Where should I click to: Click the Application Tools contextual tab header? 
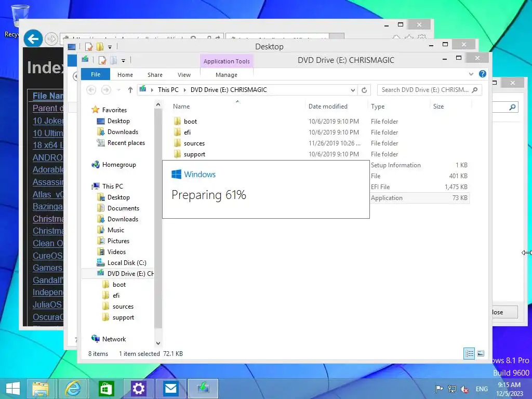(227, 61)
